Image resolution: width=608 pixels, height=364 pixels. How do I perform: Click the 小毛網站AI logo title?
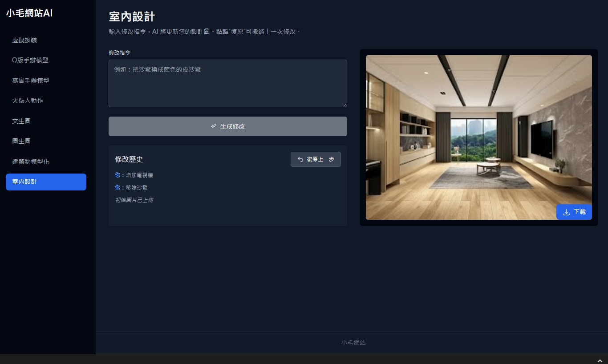29,13
